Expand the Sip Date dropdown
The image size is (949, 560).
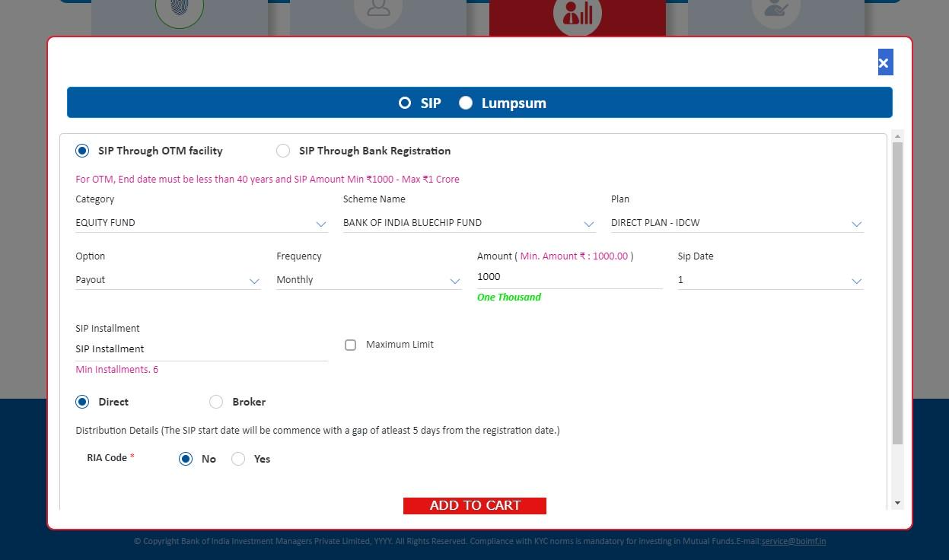[770, 280]
